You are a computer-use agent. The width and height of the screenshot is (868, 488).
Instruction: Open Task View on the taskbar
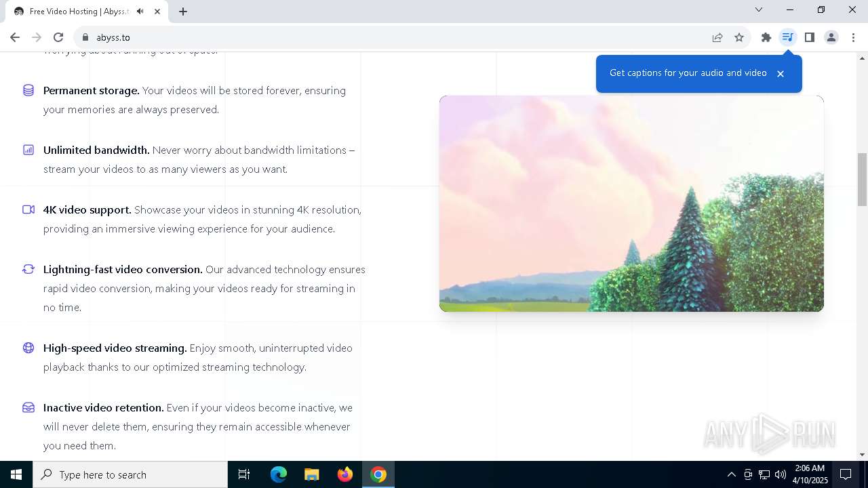click(x=244, y=474)
